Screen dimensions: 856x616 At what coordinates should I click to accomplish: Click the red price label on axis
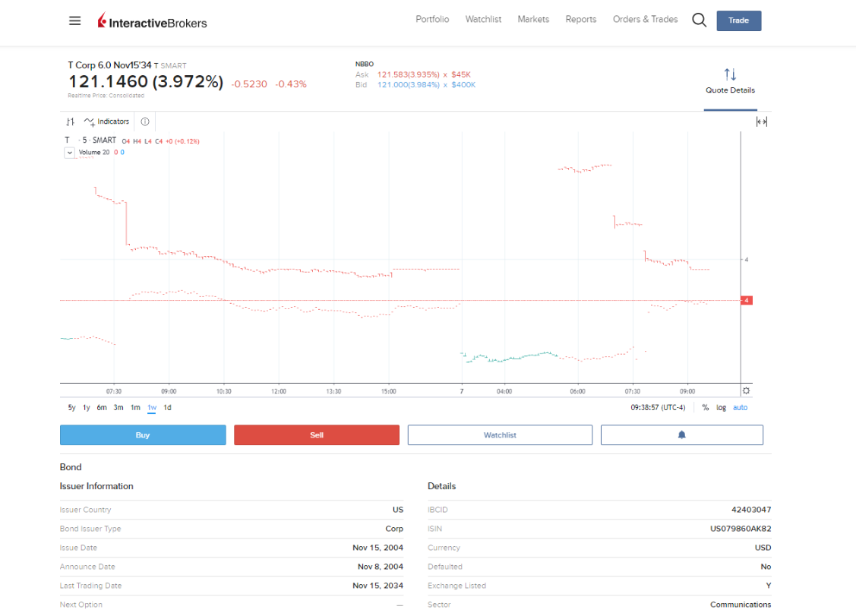click(x=747, y=300)
